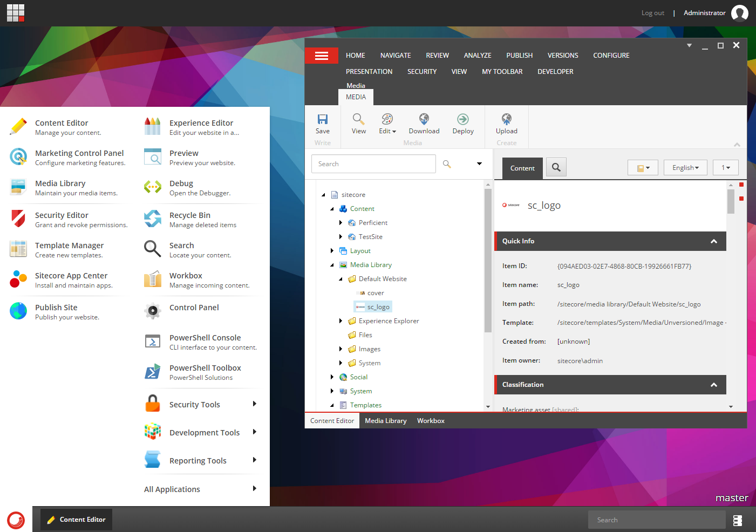756x532 pixels.
Task: Click the Deploy ribbon icon
Action: click(463, 119)
